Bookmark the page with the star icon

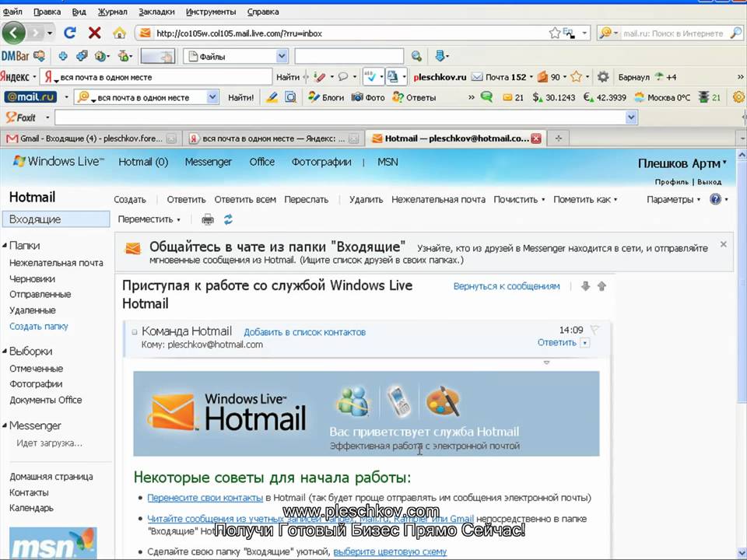tap(554, 33)
